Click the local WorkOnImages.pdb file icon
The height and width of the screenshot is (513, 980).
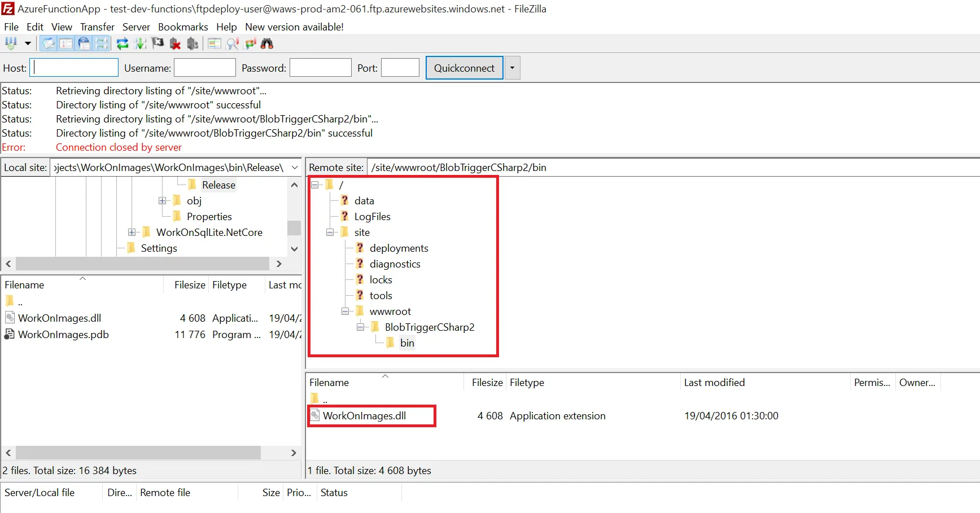pos(10,334)
